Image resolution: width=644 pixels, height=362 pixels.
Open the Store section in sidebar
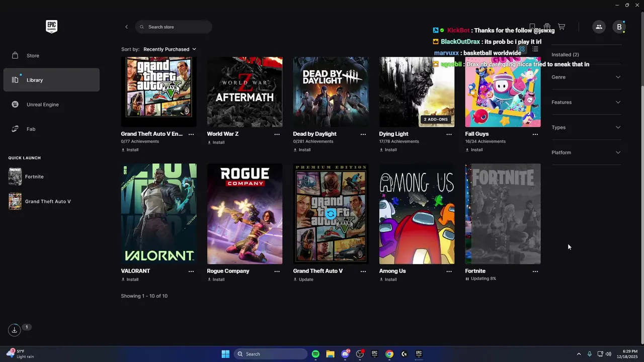(51, 55)
